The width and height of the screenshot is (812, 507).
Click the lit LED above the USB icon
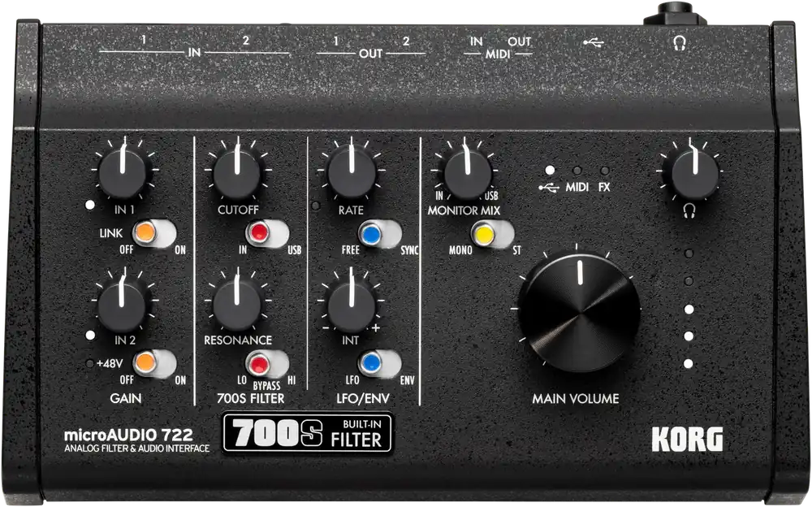coord(550,170)
